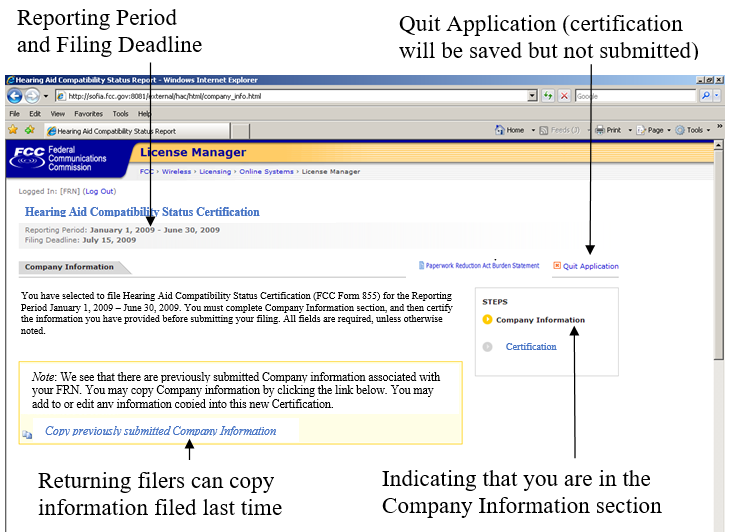Click the yellow current step indicator icon
This screenshot has height=532, width=730.
487,319
